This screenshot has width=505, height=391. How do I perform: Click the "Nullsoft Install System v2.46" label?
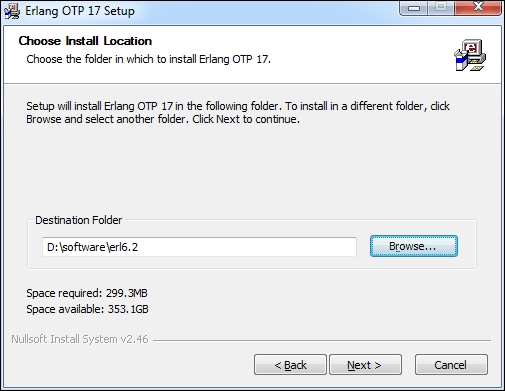pos(80,339)
